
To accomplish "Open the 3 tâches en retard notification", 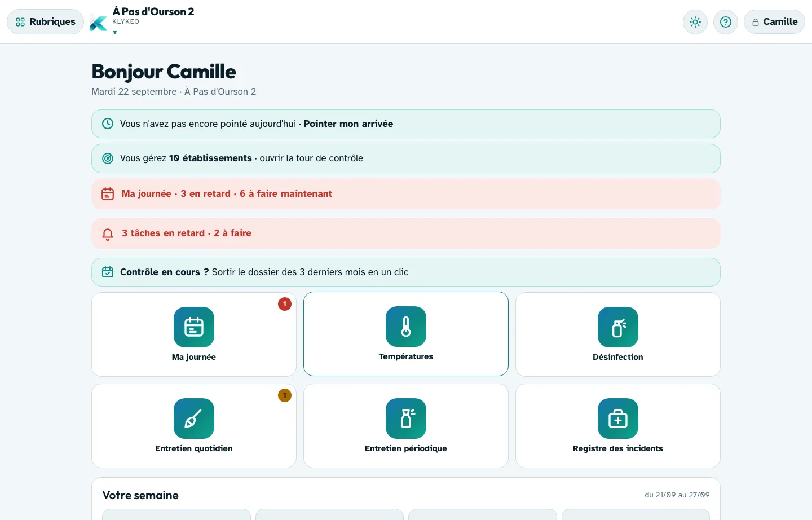I will pyautogui.click(x=406, y=233).
